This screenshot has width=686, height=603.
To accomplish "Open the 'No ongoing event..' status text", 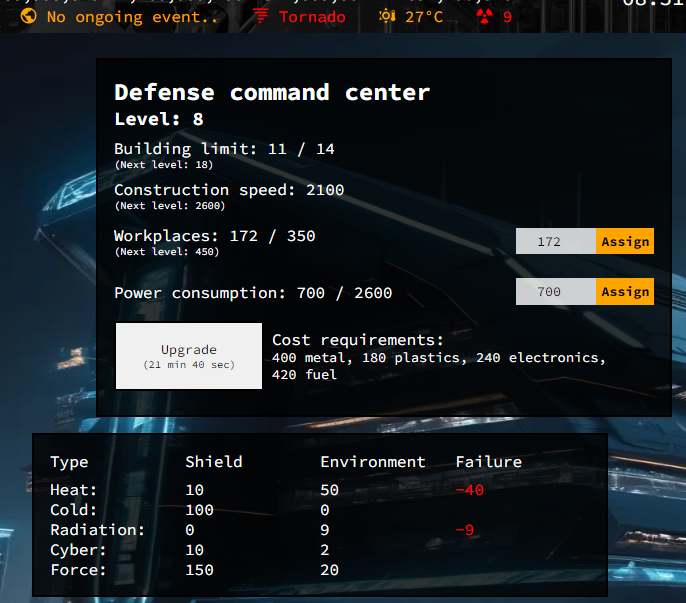I will pyautogui.click(x=132, y=17).
